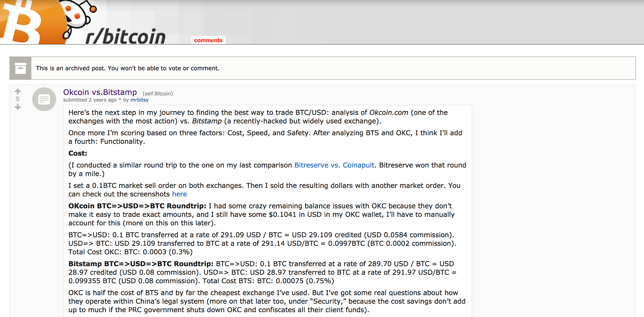Screen dimensions: 644x317
Task: View the mrbitsy user profile
Action: (139, 100)
